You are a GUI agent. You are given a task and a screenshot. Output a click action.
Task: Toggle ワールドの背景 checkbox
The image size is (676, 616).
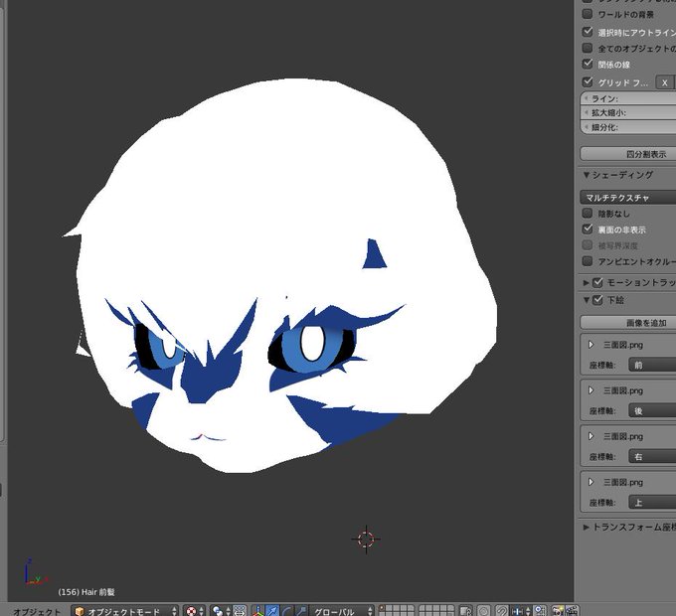(x=588, y=14)
